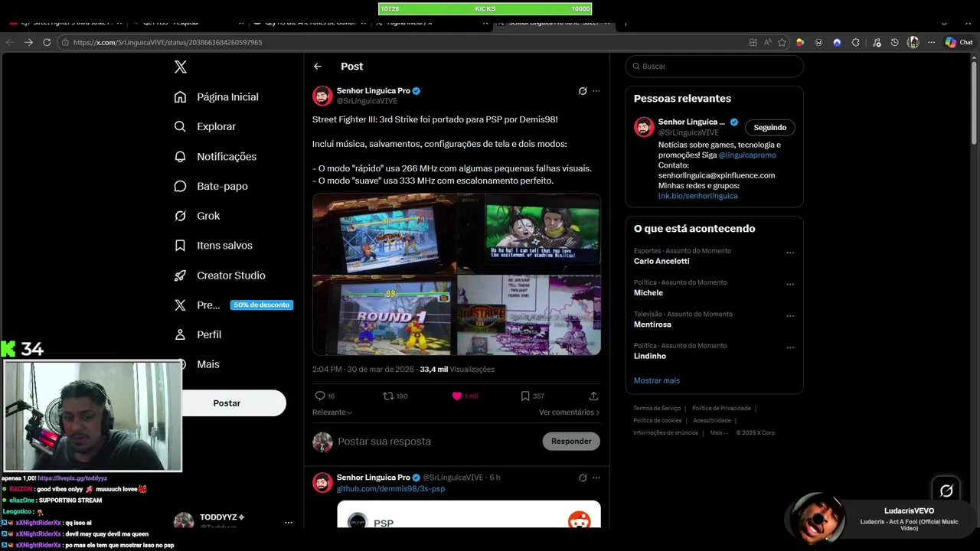Click floating Grok button at bottom right
This screenshot has height=551, width=980.
point(946,491)
